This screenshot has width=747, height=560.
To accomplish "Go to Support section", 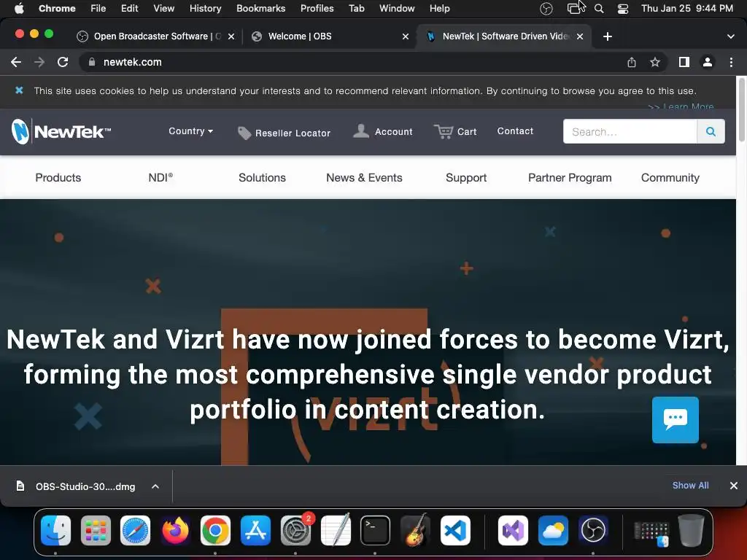I will [x=466, y=178].
